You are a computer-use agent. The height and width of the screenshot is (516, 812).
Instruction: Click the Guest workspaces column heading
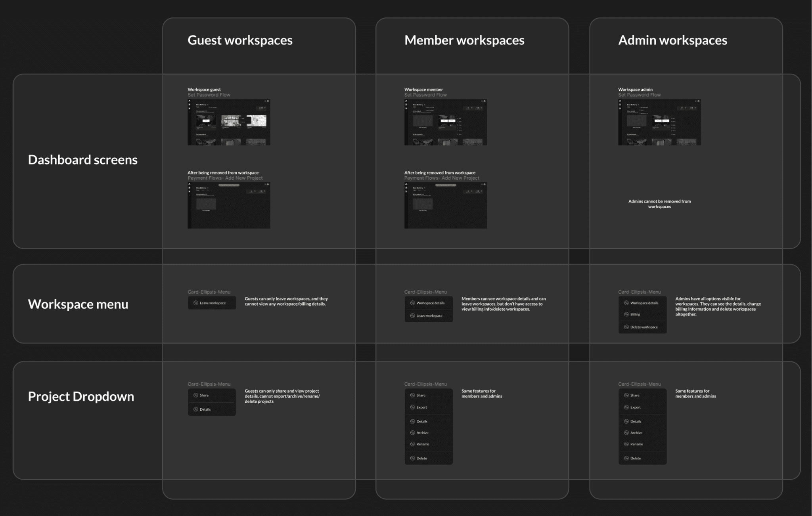click(240, 40)
